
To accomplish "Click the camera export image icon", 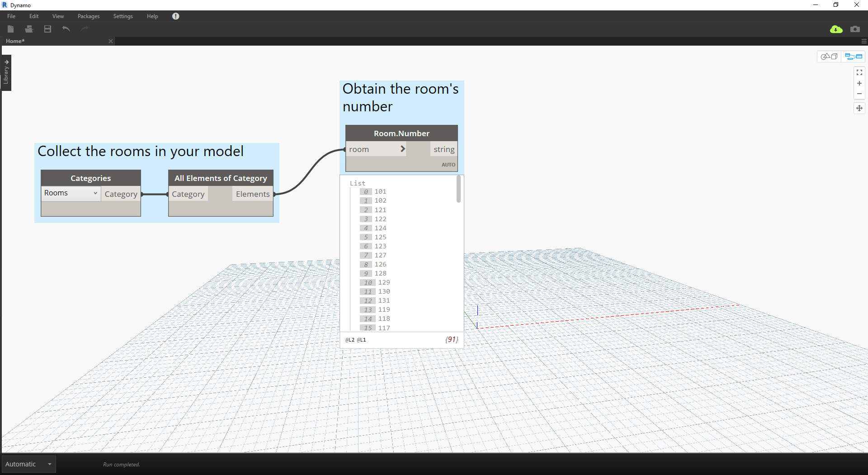I will click(x=855, y=29).
